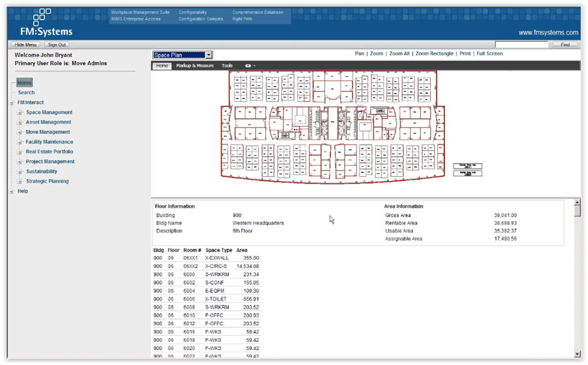This screenshot has height=365, width=588.
Task: Click the Full Screen link
Action: tap(489, 53)
